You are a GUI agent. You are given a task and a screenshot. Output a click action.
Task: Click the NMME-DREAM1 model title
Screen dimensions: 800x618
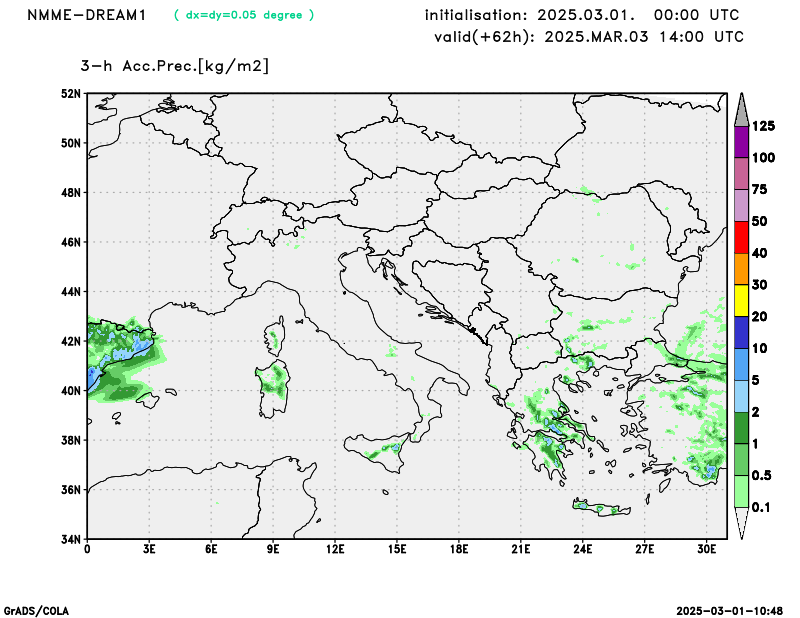click(87, 15)
